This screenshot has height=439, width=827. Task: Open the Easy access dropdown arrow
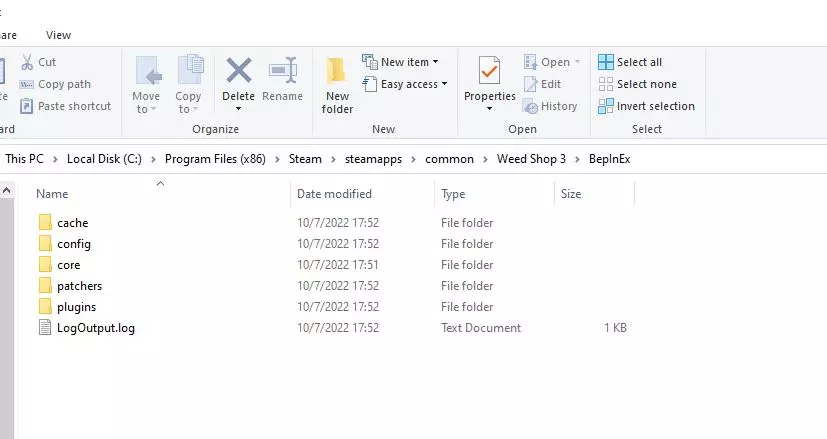point(445,84)
